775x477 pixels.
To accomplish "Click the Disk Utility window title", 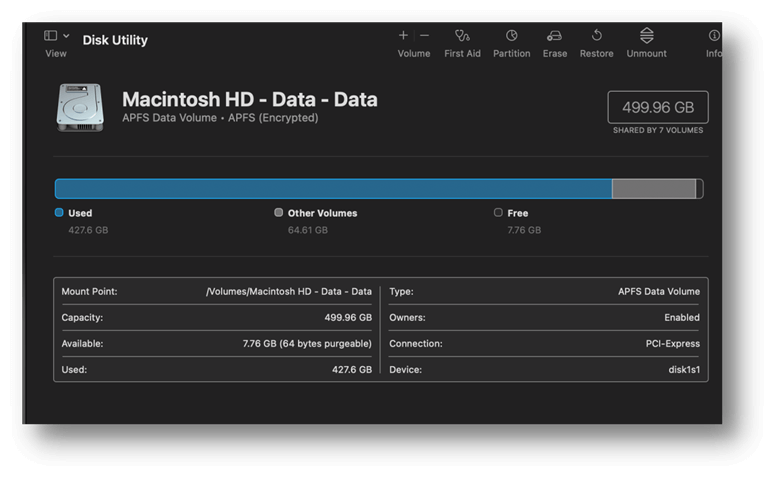I will tap(115, 40).
